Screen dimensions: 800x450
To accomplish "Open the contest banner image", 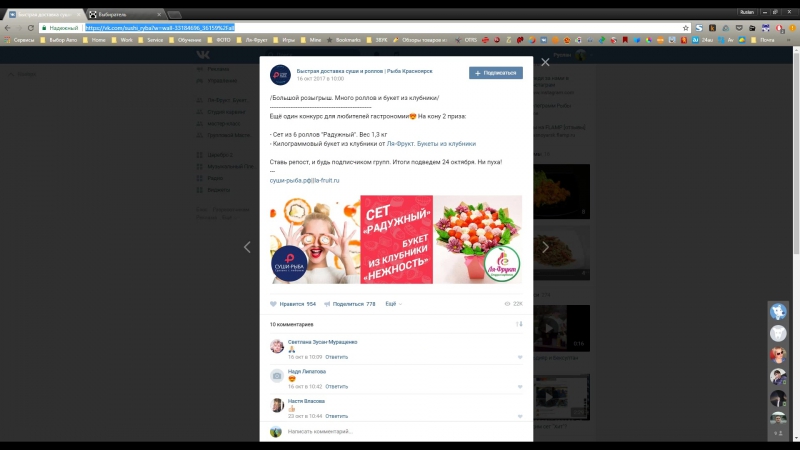I will point(396,239).
